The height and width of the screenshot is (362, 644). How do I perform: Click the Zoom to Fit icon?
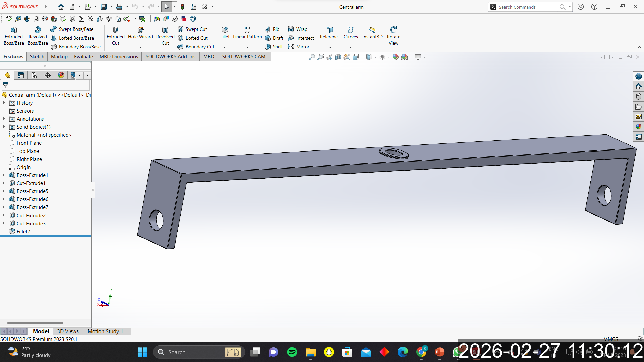(312, 57)
